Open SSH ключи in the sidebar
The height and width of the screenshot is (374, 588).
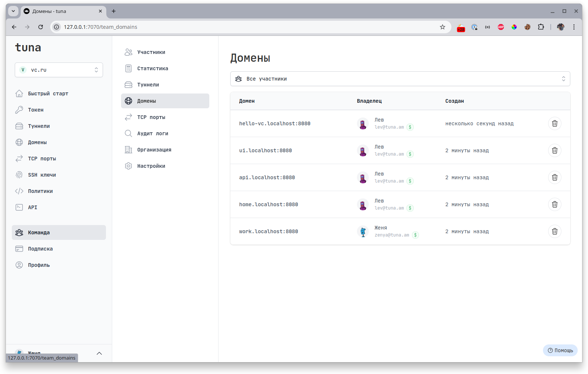[x=42, y=175]
